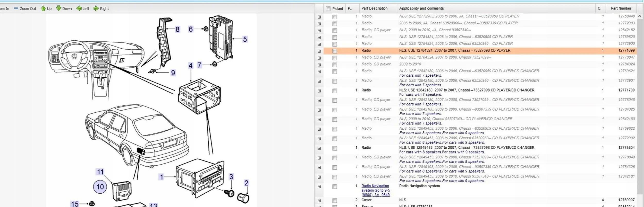644x207 pixels.
Task: Expand the row for part 12772902
Action: coord(319,139)
